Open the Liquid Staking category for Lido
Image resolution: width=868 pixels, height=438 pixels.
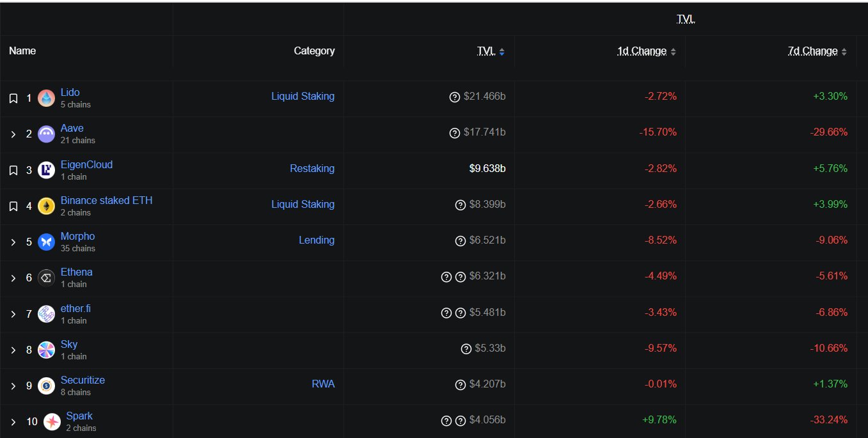coord(303,97)
